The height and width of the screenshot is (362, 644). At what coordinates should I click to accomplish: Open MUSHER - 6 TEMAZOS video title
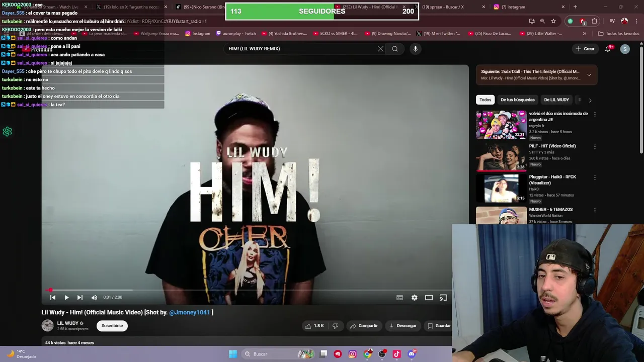tap(550, 209)
